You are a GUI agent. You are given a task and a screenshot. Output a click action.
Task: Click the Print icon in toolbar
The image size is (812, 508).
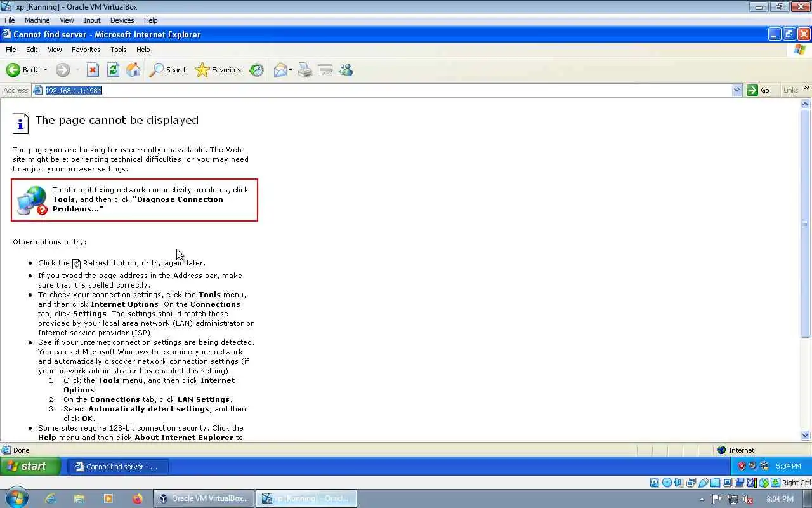click(305, 70)
